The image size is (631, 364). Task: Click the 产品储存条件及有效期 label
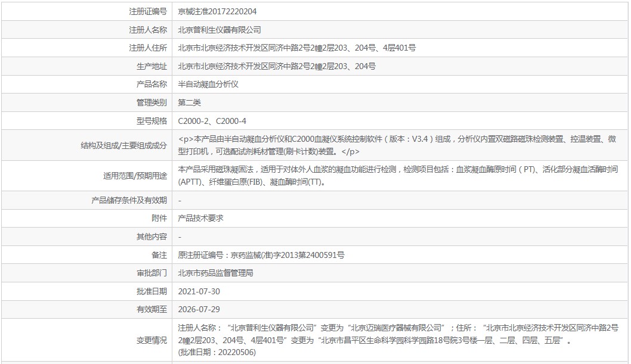click(129, 200)
